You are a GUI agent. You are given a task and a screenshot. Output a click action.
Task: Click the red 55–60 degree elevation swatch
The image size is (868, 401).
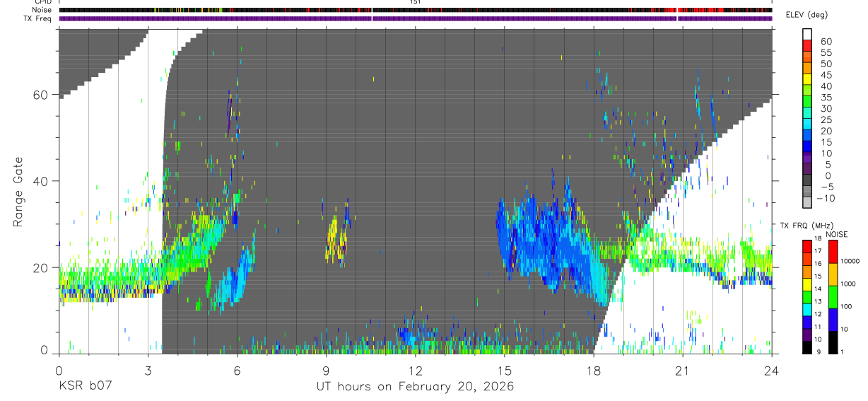point(808,46)
